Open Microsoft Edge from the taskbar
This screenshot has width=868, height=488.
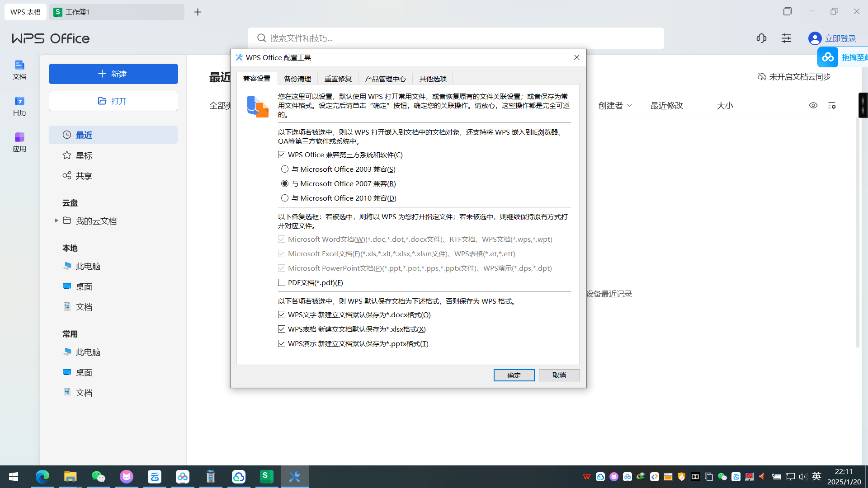coord(42,477)
